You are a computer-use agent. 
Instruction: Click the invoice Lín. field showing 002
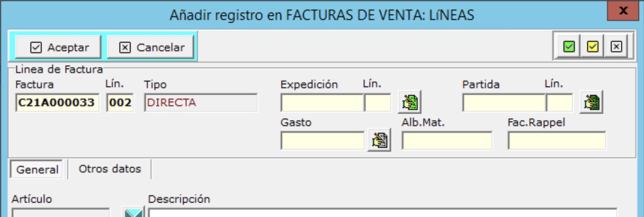coord(120,103)
